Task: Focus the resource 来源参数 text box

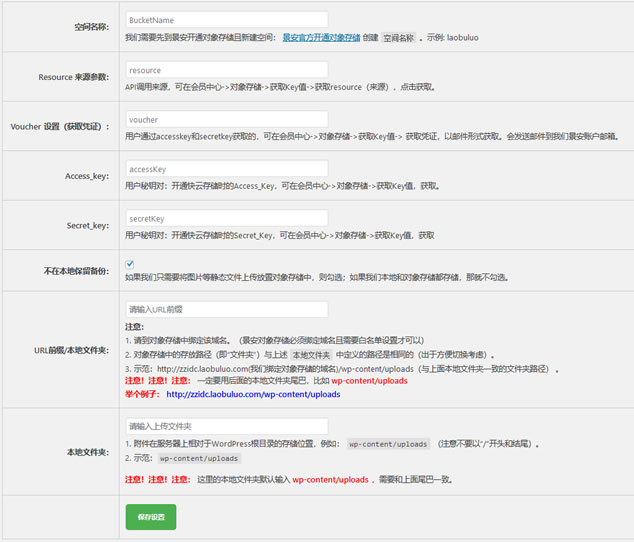Action: coord(226,70)
